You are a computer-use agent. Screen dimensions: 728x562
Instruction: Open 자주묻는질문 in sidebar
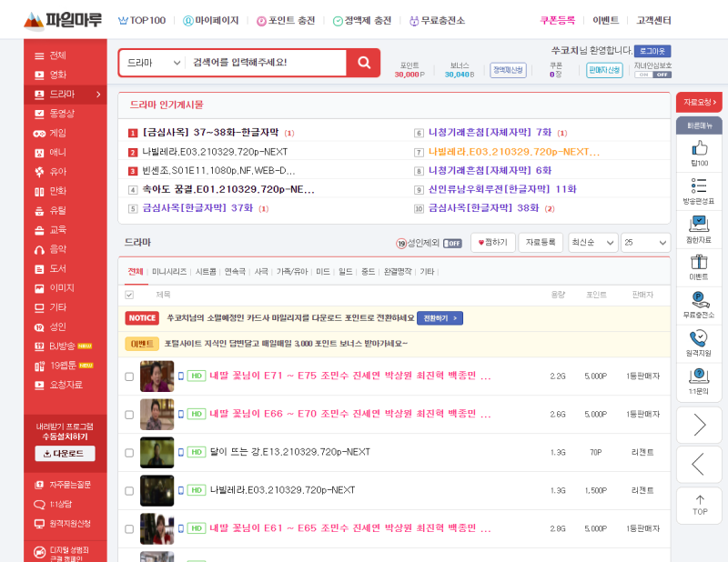click(x=65, y=485)
